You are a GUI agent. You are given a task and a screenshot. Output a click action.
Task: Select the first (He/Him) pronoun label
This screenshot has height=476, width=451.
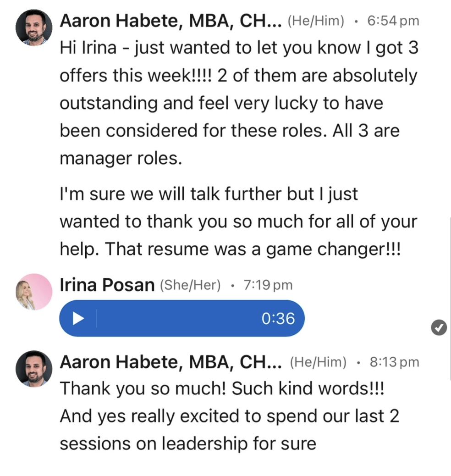tap(316, 21)
